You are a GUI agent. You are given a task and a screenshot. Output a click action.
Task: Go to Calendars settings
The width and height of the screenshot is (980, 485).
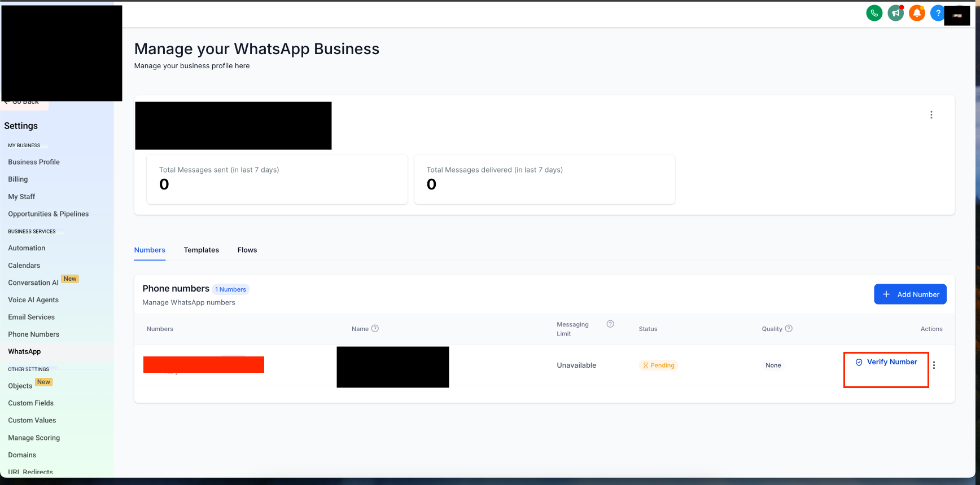[x=24, y=266]
